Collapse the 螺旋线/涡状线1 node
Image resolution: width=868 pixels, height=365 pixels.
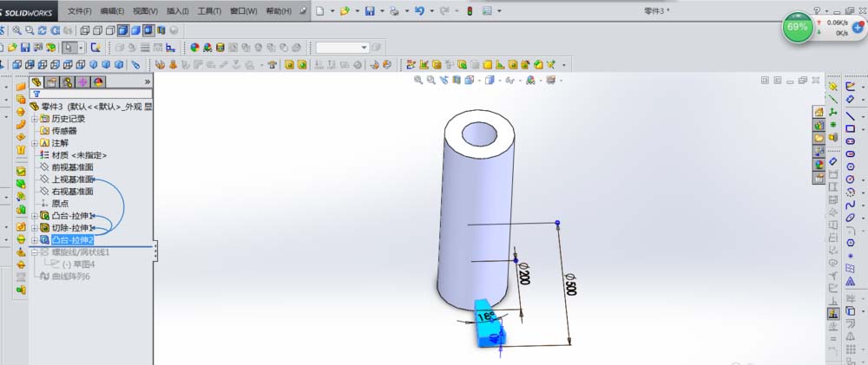(35, 252)
